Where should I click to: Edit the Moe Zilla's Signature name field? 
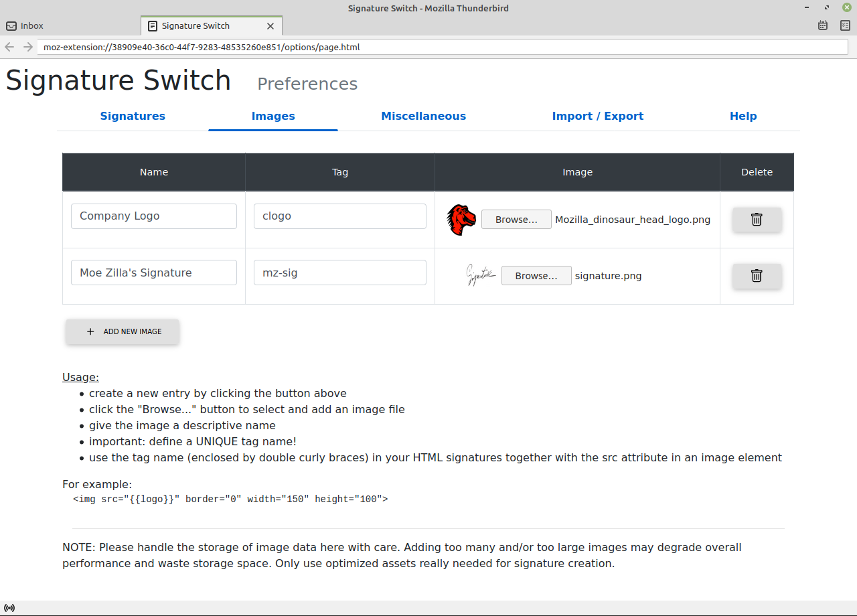coord(154,273)
